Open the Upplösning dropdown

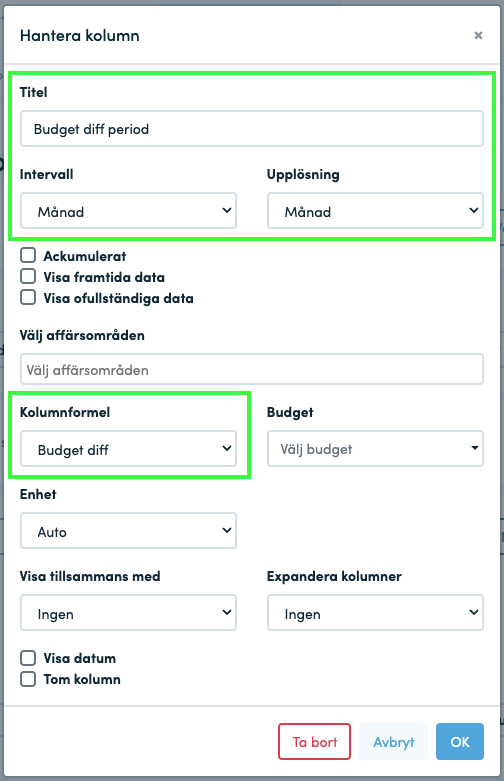click(375, 211)
